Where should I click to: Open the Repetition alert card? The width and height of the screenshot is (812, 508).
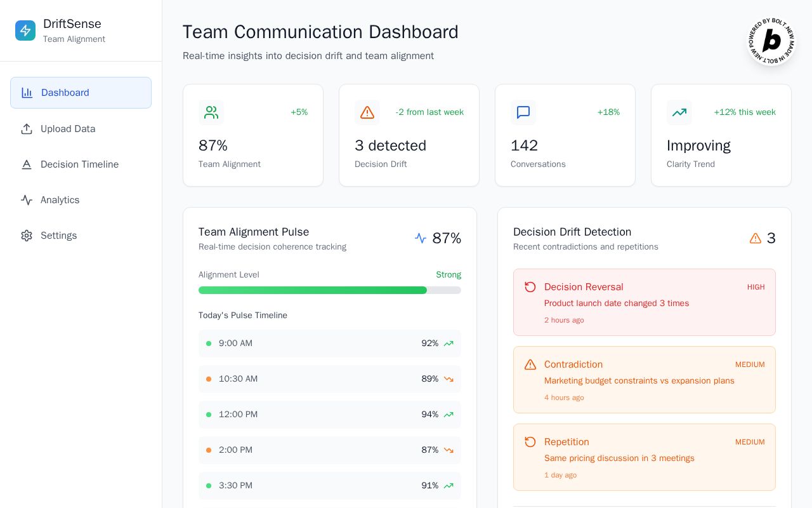click(645, 457)
